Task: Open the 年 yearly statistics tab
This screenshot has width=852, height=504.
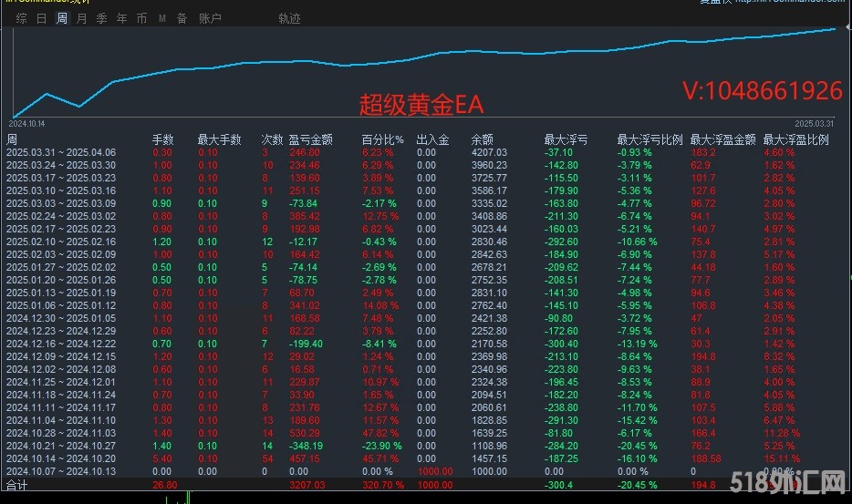Action: coord(122,18)
